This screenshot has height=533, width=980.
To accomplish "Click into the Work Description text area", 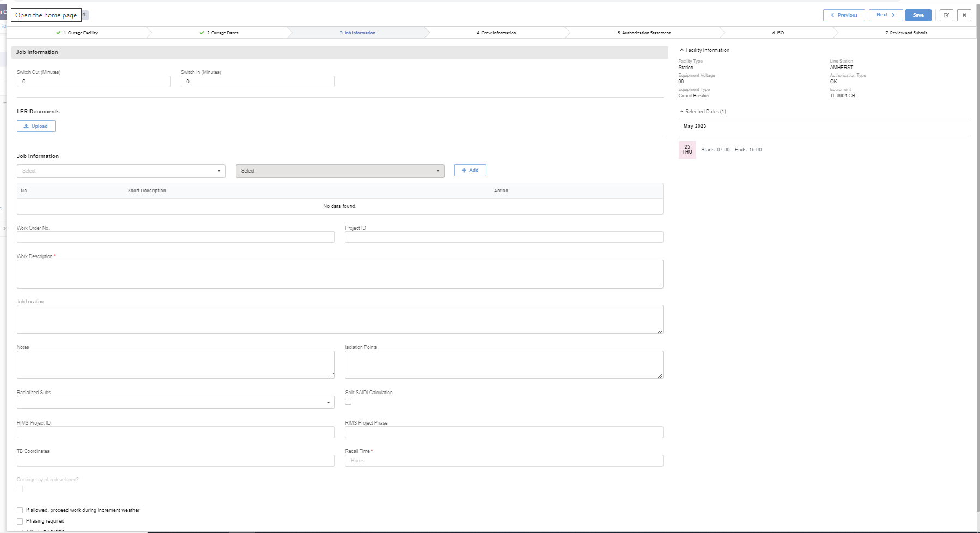I will [x=340, y=274].
